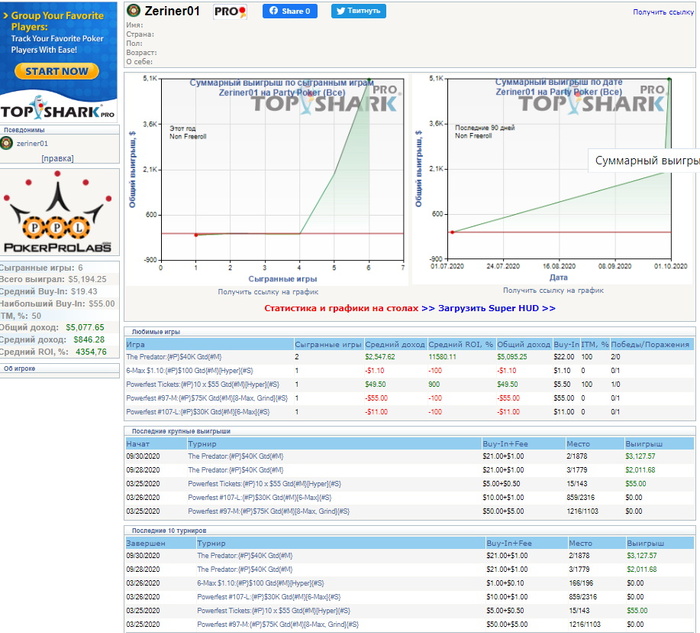The image size is (700, 633).
Task: Share profile on Facebook
Action: 290,11
